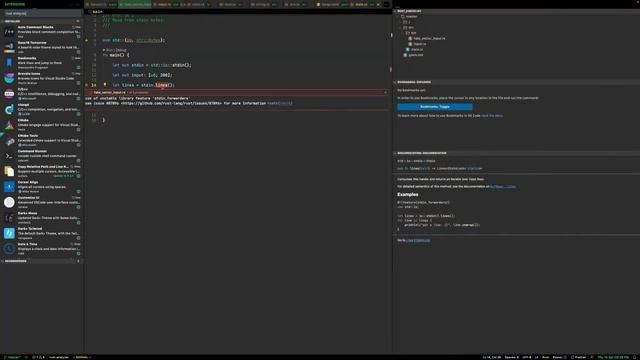The height and width of the screenshot is (360, 640).
Task: Open take_vector_input.rs in the file tree
Action: click(x=429, y=38)
